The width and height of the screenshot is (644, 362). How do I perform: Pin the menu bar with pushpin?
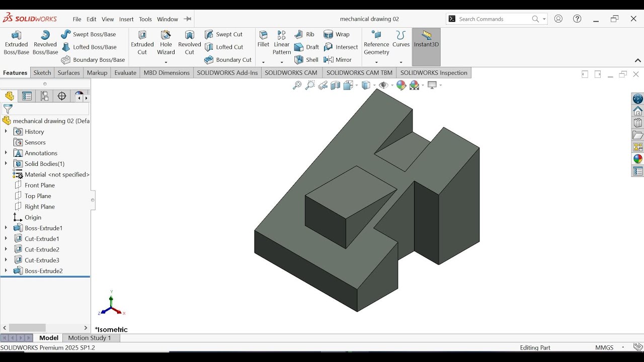pyautogui.click(x=187, y=19)
